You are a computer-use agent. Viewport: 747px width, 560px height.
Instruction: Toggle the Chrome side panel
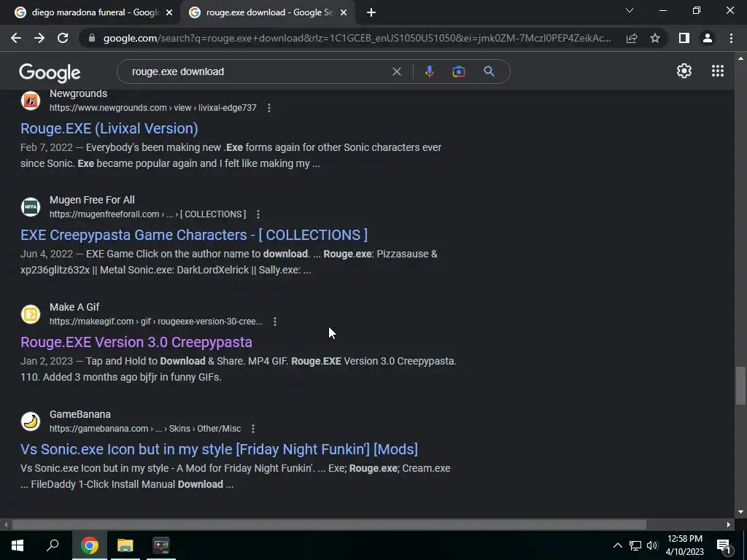(684, 38)
